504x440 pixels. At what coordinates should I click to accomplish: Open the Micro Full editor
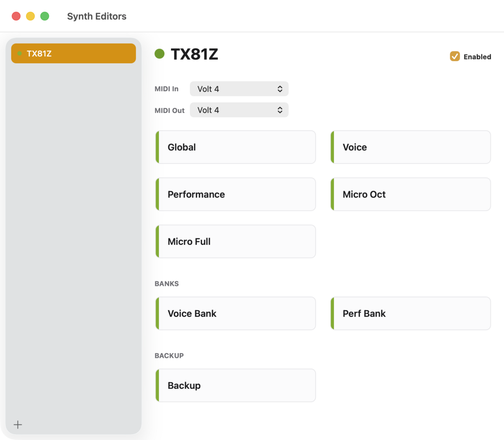(236, 241)
